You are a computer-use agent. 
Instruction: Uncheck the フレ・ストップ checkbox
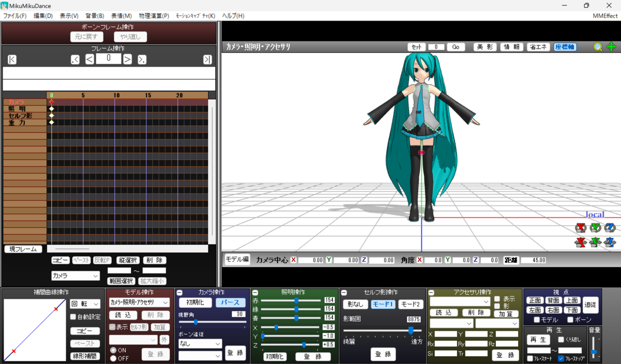(x=561, y=358)
